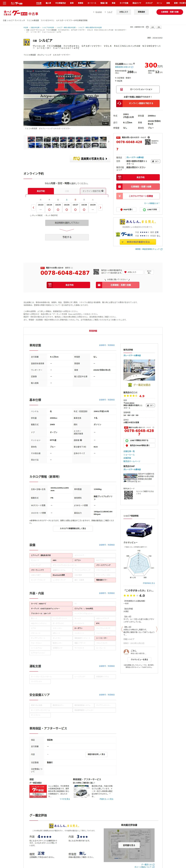
Task: Open the ヘルプ link
Action: (110, 12)
